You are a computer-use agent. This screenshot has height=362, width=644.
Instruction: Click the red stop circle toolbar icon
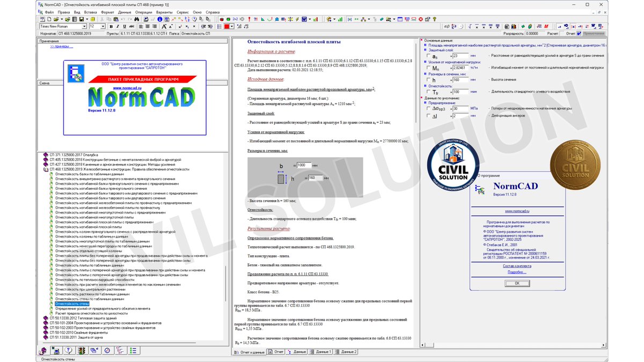(421, 19)
